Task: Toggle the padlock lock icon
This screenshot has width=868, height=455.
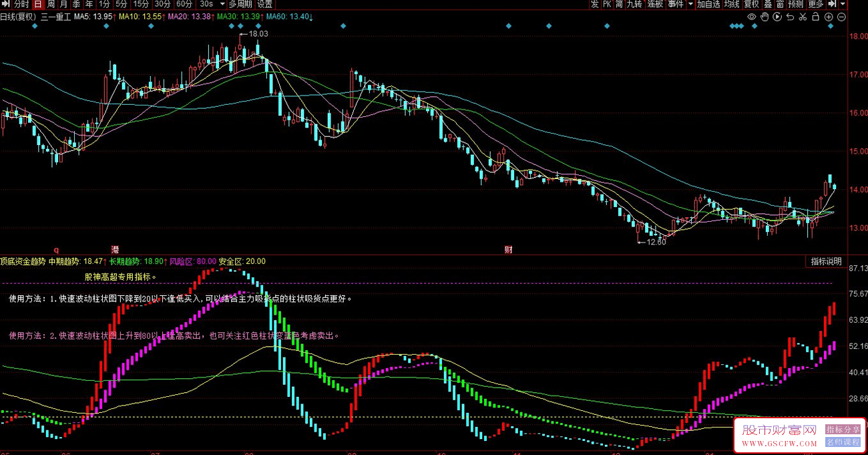Action: 816,17
